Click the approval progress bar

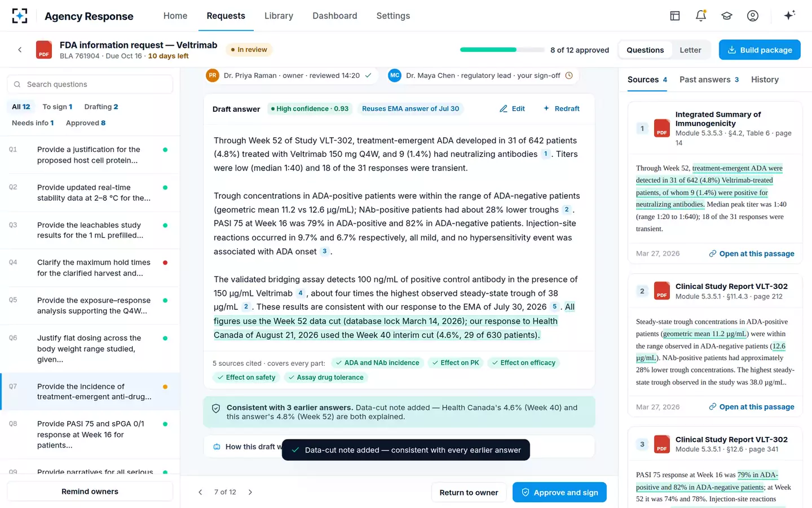502,50
